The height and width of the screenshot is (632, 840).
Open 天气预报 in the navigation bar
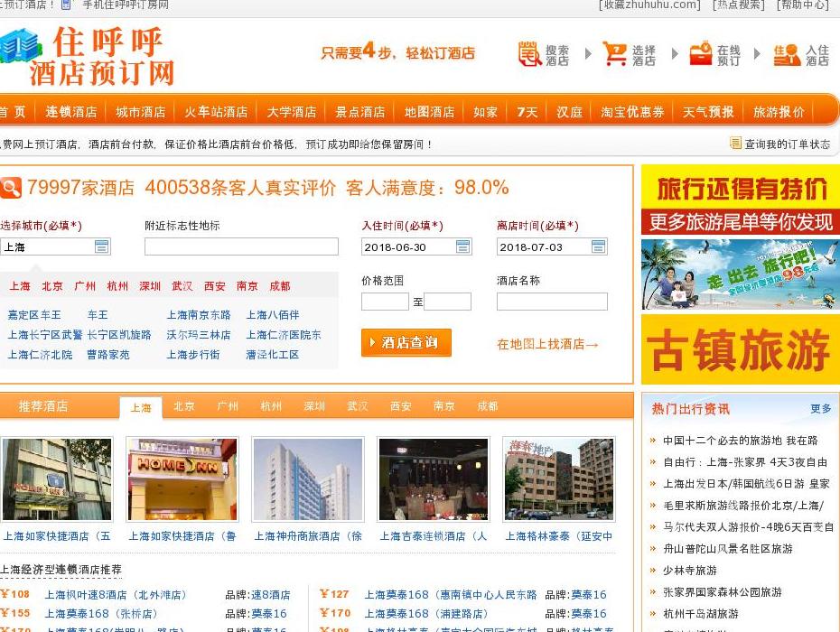pyautogui.click(x=708, y=111)
